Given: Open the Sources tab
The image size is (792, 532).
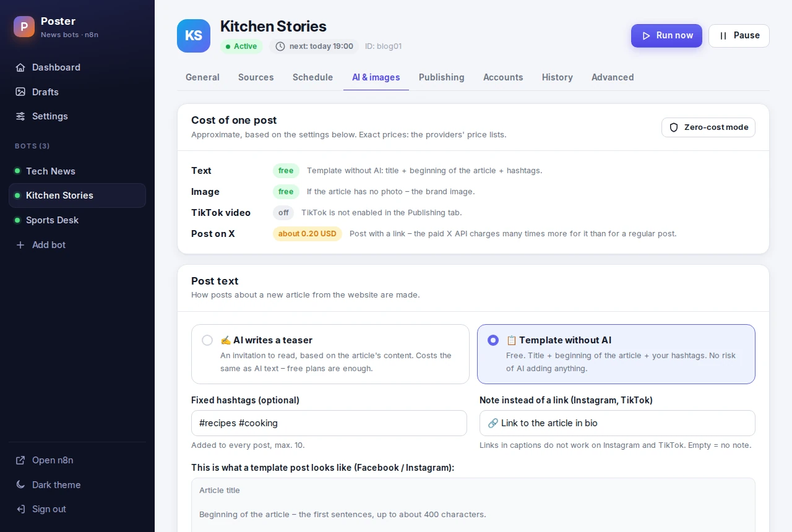Looking at the screenshot, I should pyautogui.click(x=256, y=77).
